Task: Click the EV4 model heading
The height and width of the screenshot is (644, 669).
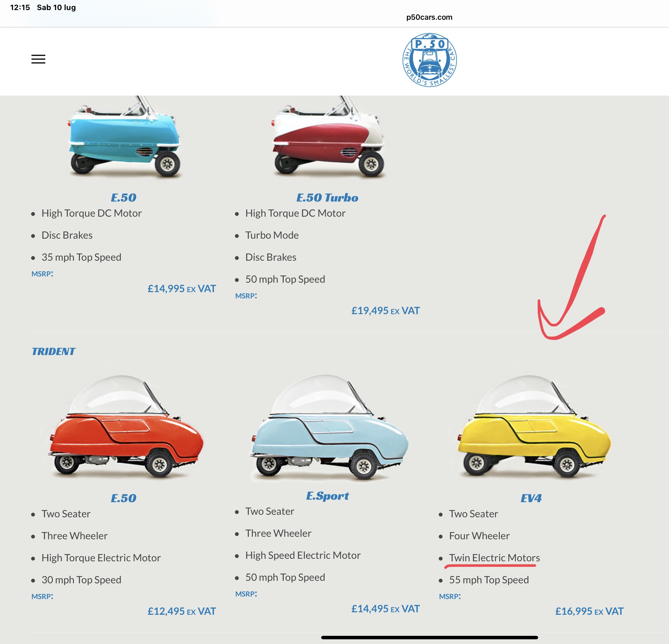Action: pyautogui.click(x=531, y=498)
